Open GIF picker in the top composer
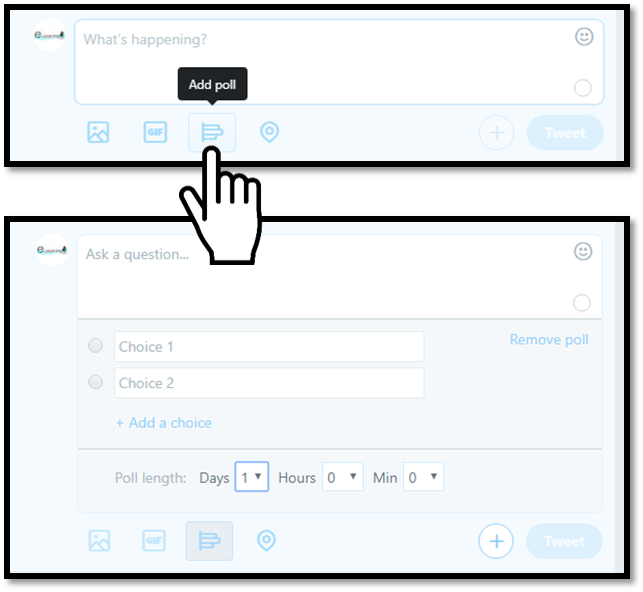The height and width of the screenshot is (592, 643). pyautogui.click(x=155, y=132)
